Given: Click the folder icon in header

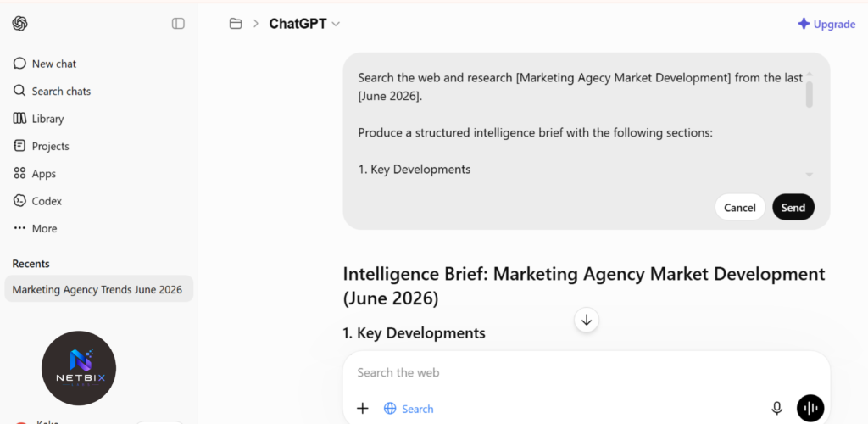Looking at the screenshot, I should point(236,24).
